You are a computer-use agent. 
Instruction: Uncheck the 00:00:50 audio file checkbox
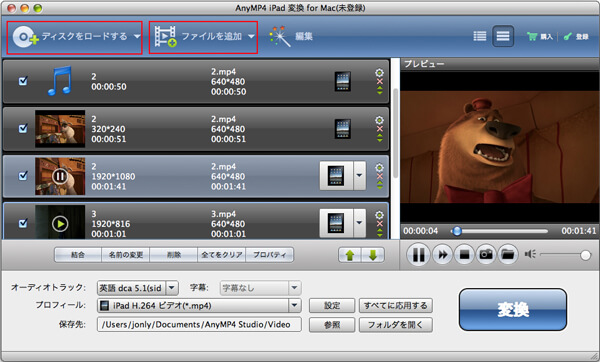tap(23, 81)
